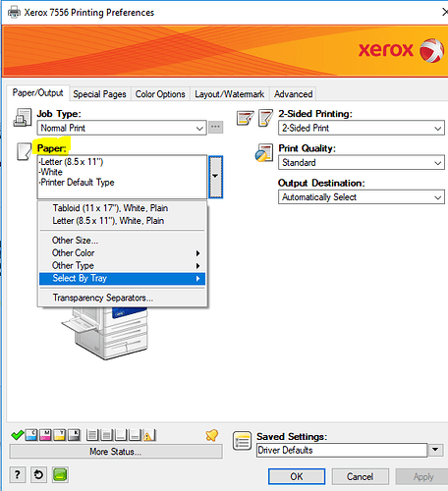Click the Driver Defaults saved settings field
Image resolution: width=448 pixels, height=491 pixels.
[342, 450]
